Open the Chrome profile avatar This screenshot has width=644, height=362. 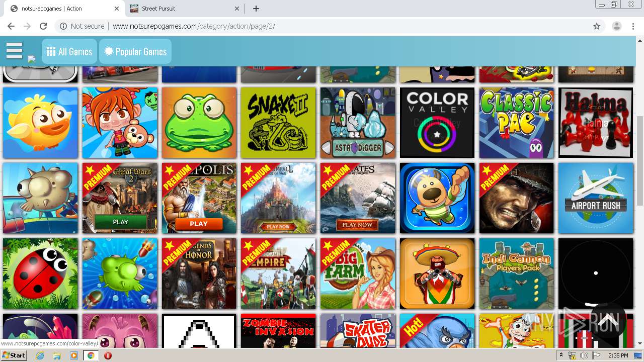tap(617, 26)
